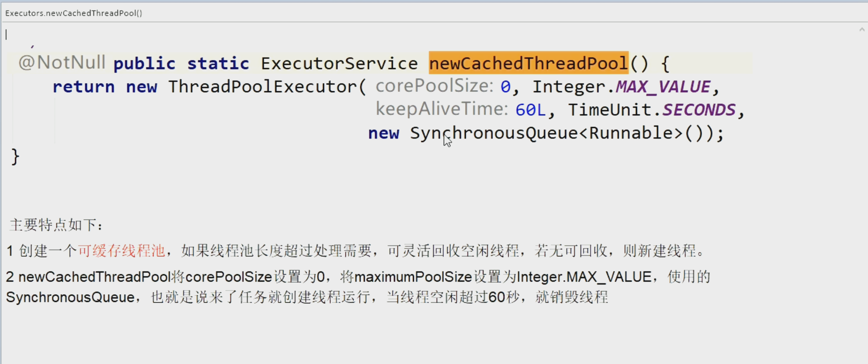The width and height of the screenshot is (868, 364).
Task: Click Integer.MAX_VALUE in the code
Action: coord(621,87)
